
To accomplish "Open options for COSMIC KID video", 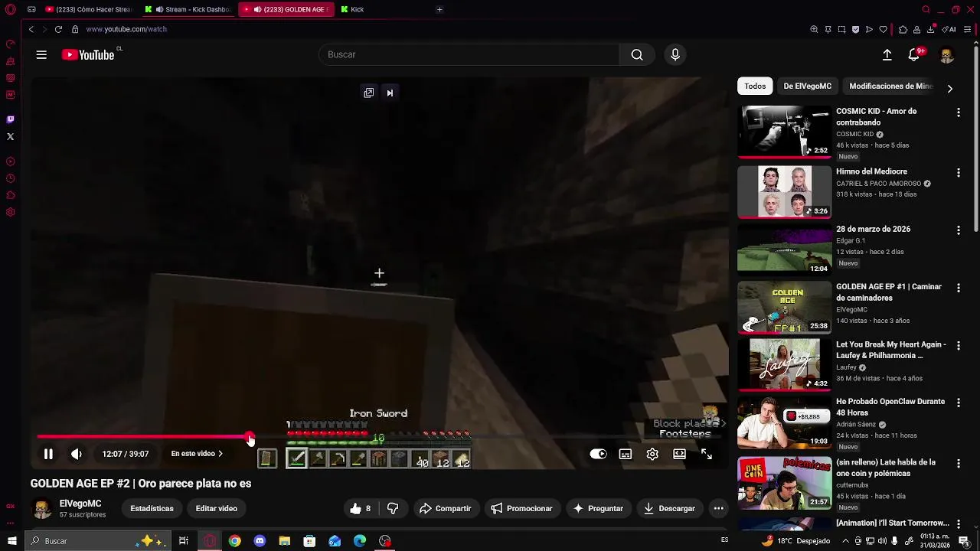I will (x=958, y=112).
